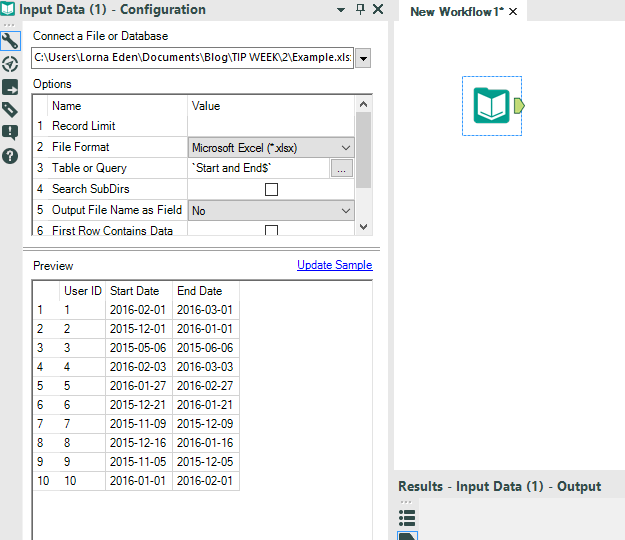Click the User ID column header
This screenshot has height=540, width=625.
click(x=83, y=291)
